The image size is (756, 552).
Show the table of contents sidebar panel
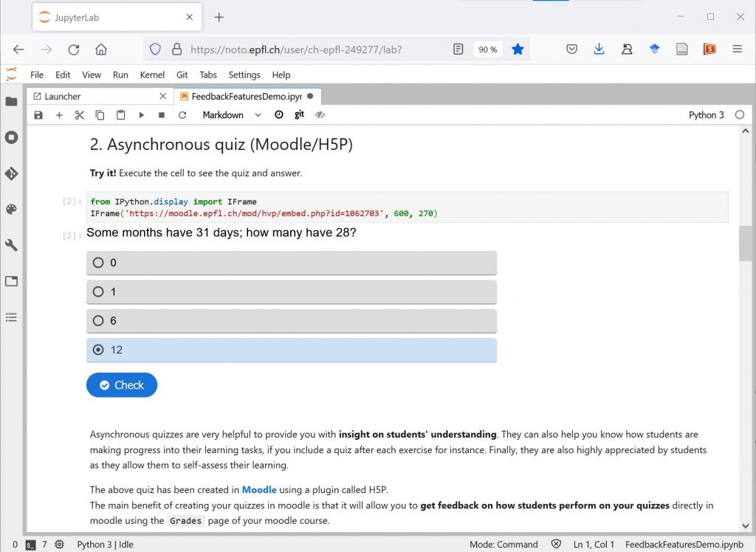coord(11,317)
